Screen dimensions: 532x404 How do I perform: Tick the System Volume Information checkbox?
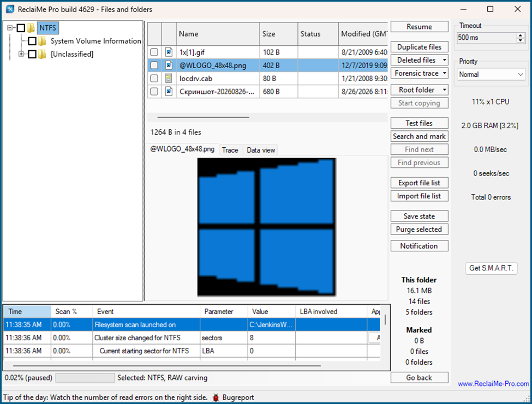pyautogui.click(x=32, y=41)
